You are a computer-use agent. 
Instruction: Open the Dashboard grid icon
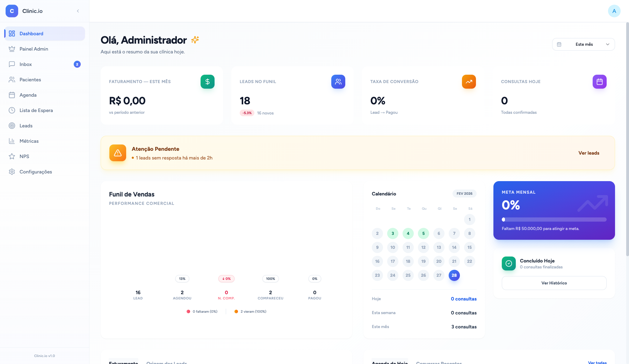pos(12,34)
